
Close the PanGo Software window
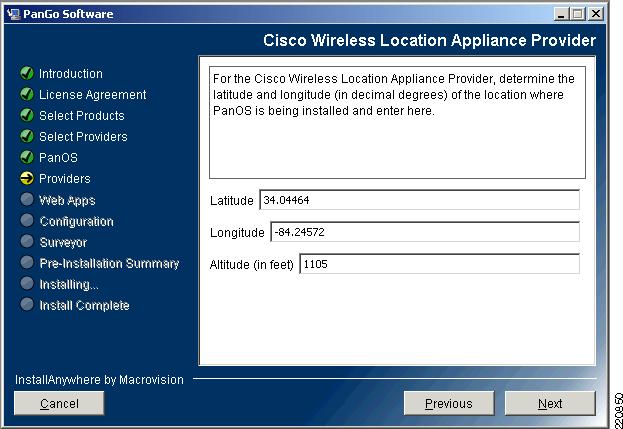point(596,14)
